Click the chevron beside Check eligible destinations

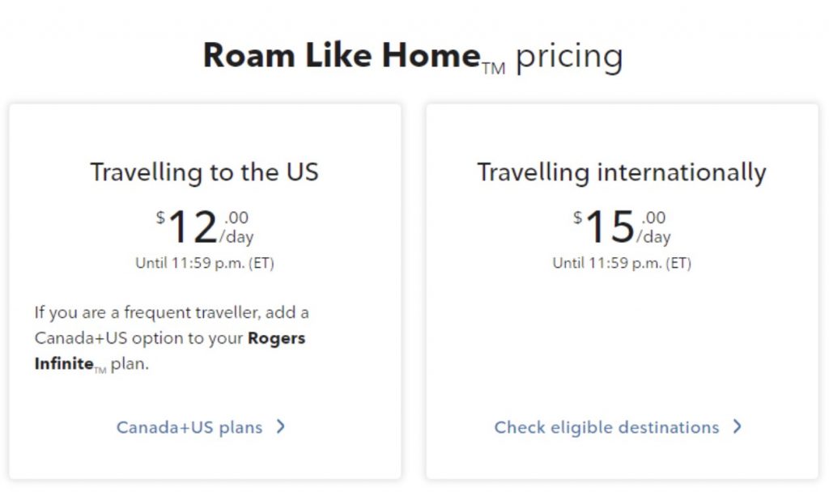pyautogui.click(x=737, y=427)
